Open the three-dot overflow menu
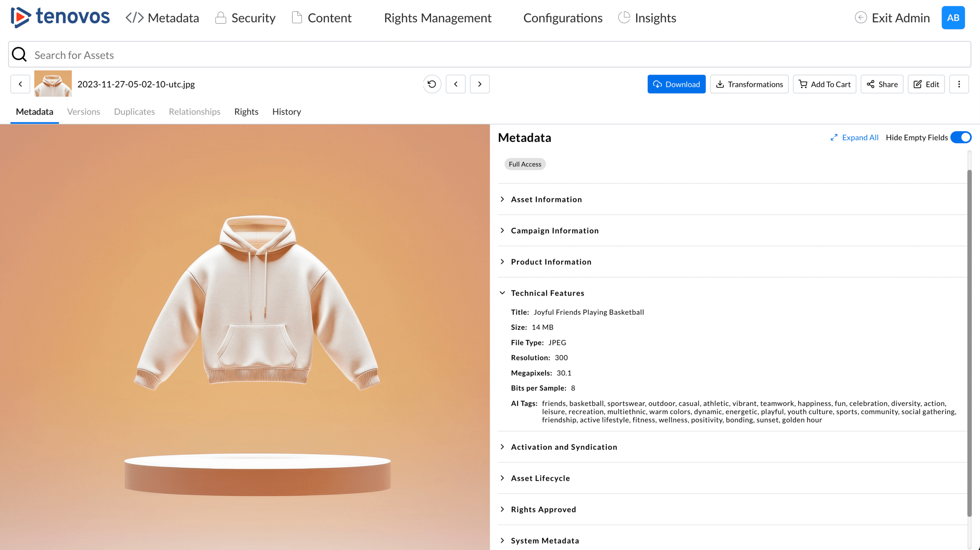 [x=959, y=84]
